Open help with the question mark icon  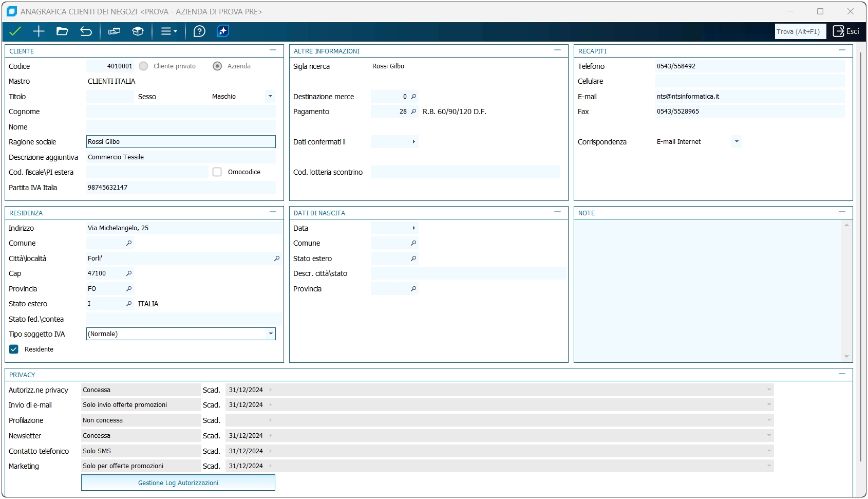pyautogui.click(x=199, y=31)
